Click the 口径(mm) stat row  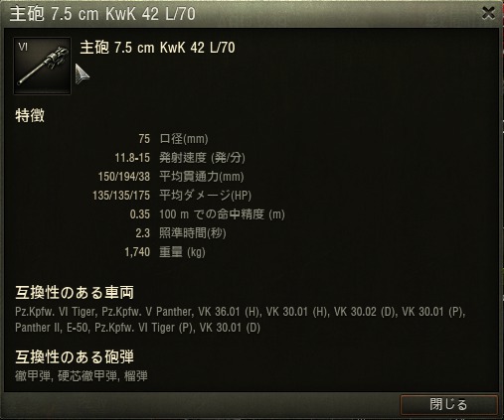coord(173,139)
